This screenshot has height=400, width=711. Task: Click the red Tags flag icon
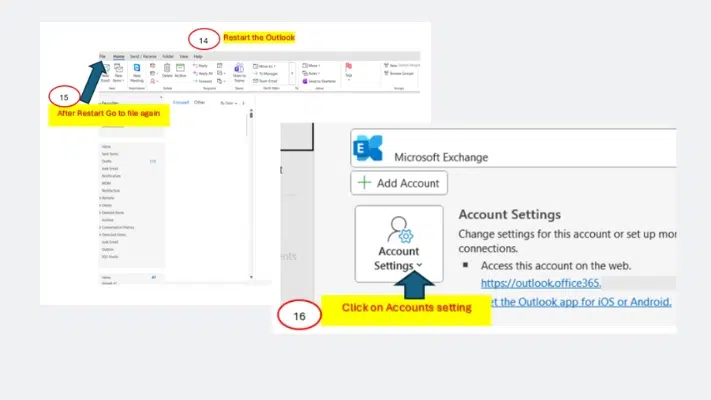tap(349, 67)
